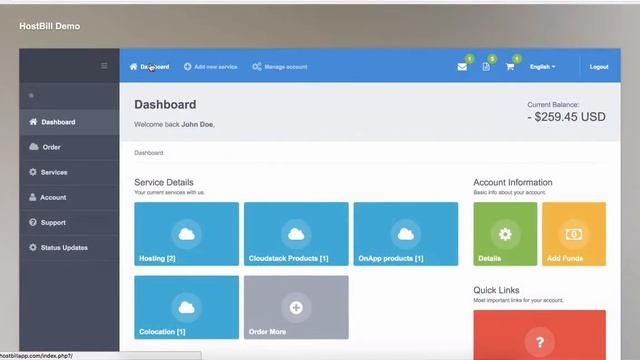
Task: Click the person icon next to sidebar Account
Action: 33,197
